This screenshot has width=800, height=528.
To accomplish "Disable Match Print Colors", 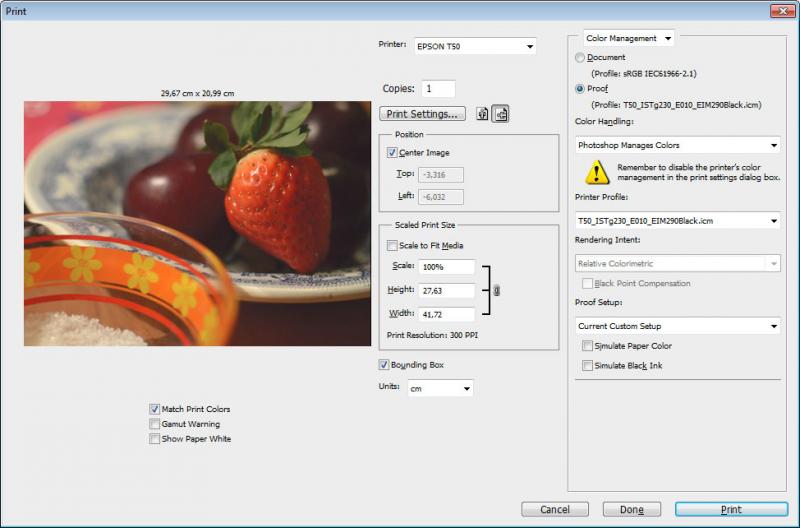I will [154, 409].
